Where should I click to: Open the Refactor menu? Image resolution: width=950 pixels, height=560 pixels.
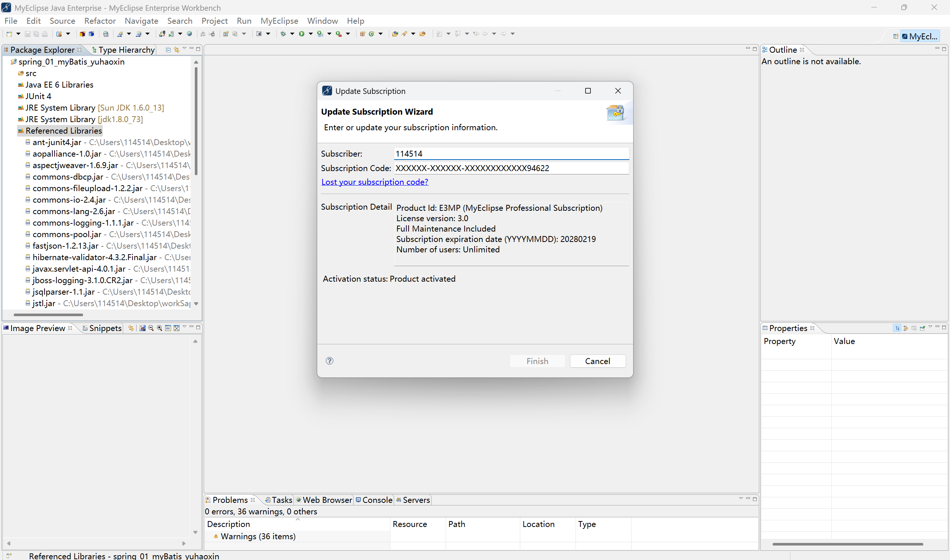coord(100,21)
